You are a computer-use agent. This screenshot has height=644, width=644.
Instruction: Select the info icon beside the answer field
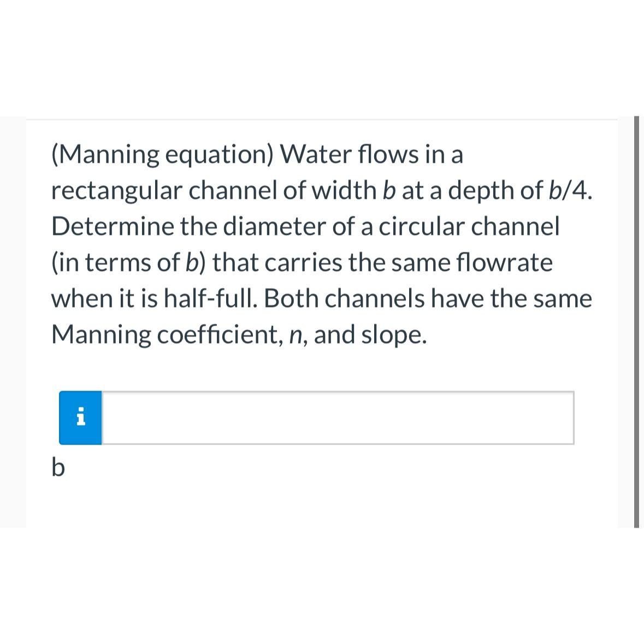tap(80, 418)
